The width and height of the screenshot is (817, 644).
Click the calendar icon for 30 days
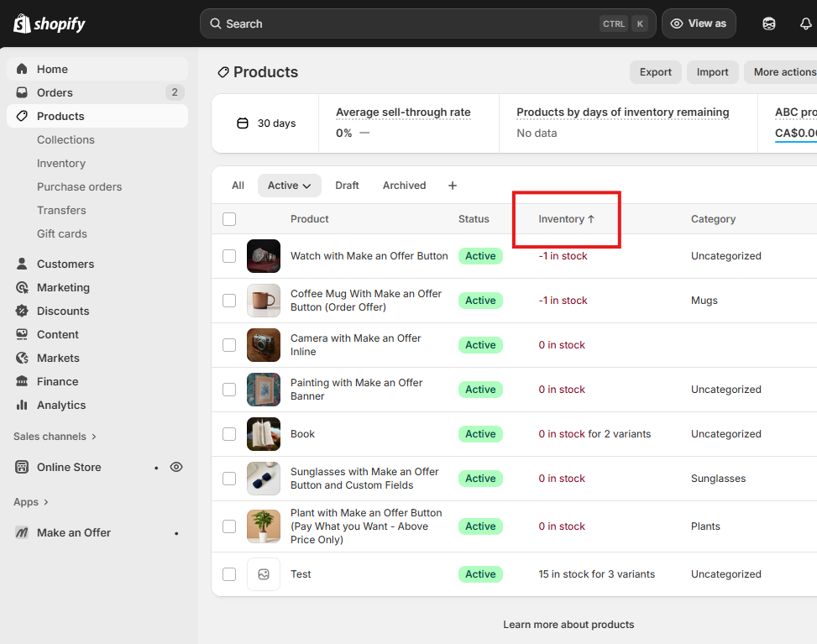pyautogui.click(x=243, y=123)
